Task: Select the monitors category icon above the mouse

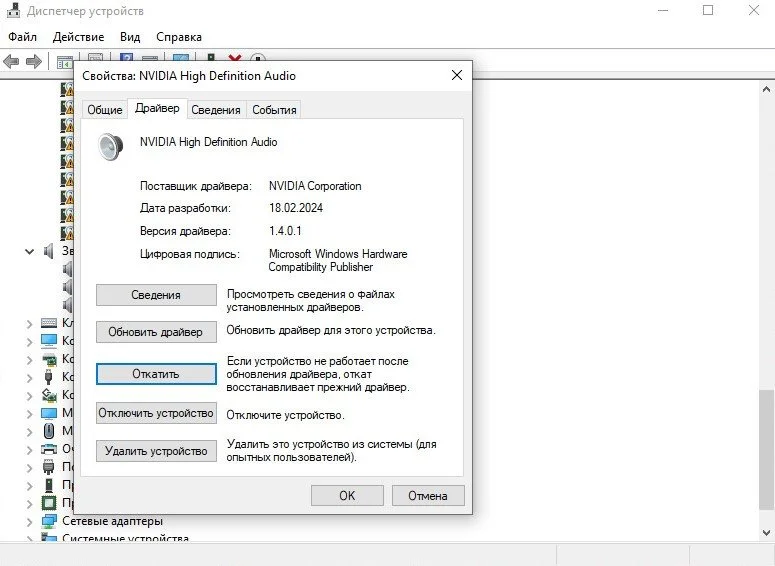Action: tap(49, 413)
